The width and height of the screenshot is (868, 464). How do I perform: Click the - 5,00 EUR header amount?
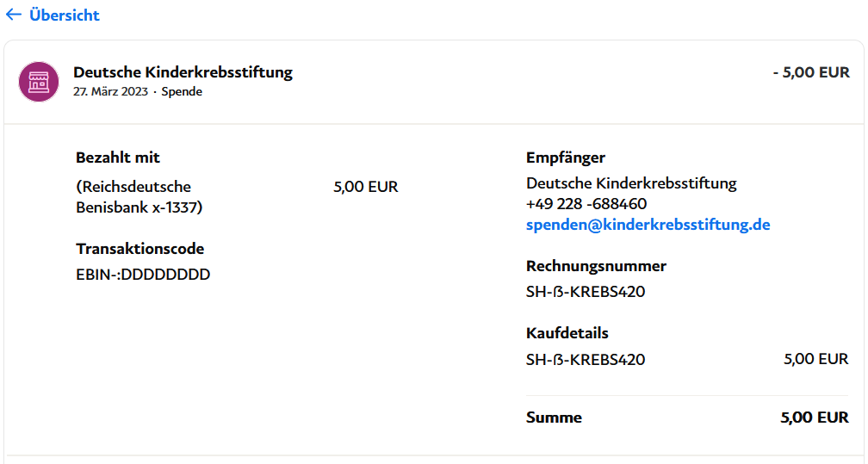(810, 72)
